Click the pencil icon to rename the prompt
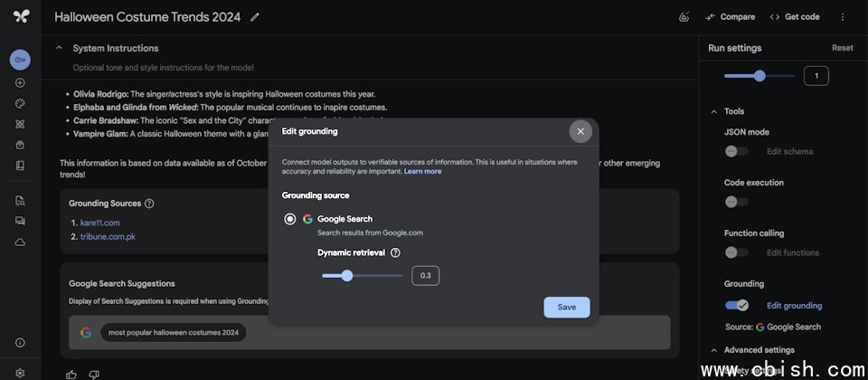 (x=255, y=17)
